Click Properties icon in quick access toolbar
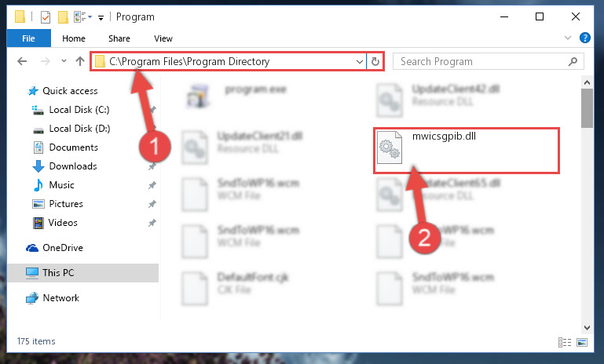The image size is (604, 364). point(46,17)
